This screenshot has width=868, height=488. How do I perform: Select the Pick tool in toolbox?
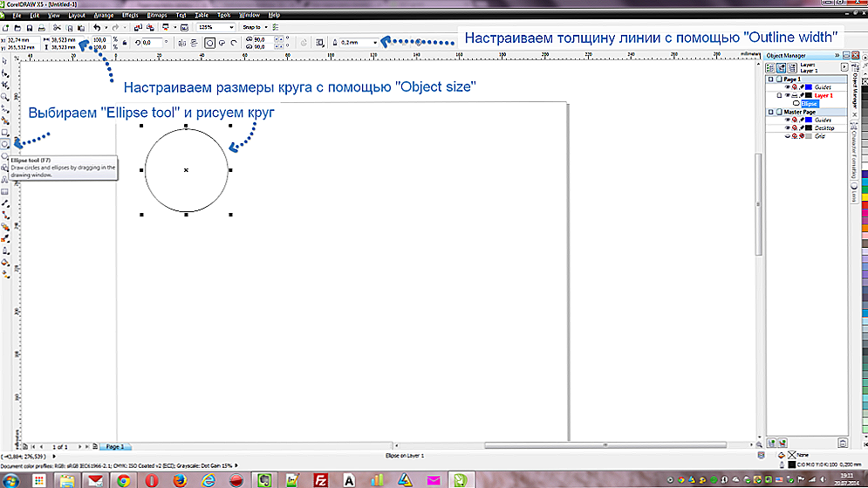5,61
